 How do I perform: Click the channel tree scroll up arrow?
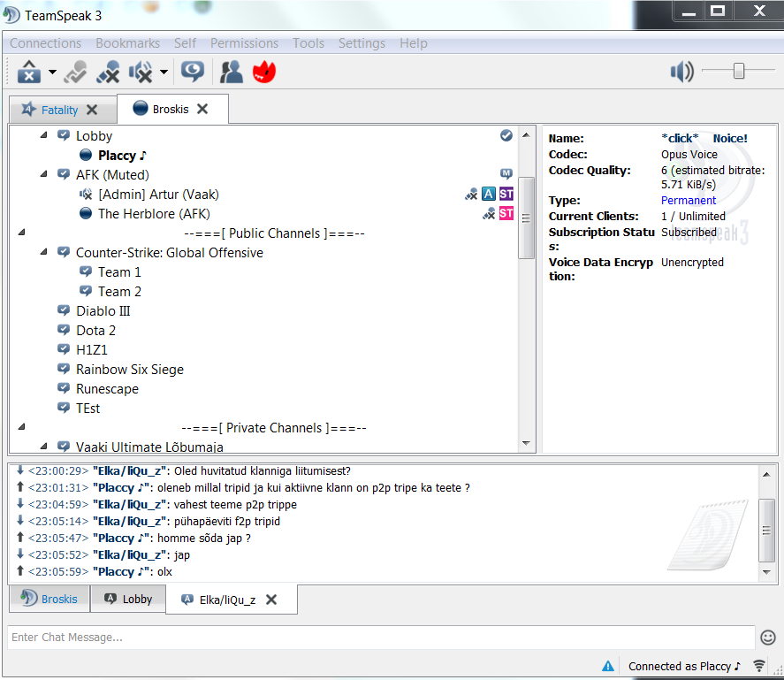tap(526, 134)
